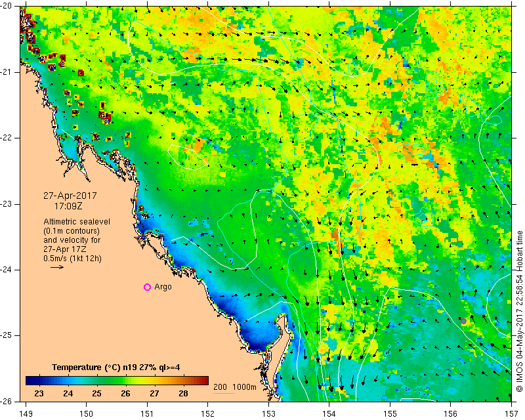Click the '0.5m/s (1kt 12h)' scale text
The image size is (525, 420).
pos(72,259)
